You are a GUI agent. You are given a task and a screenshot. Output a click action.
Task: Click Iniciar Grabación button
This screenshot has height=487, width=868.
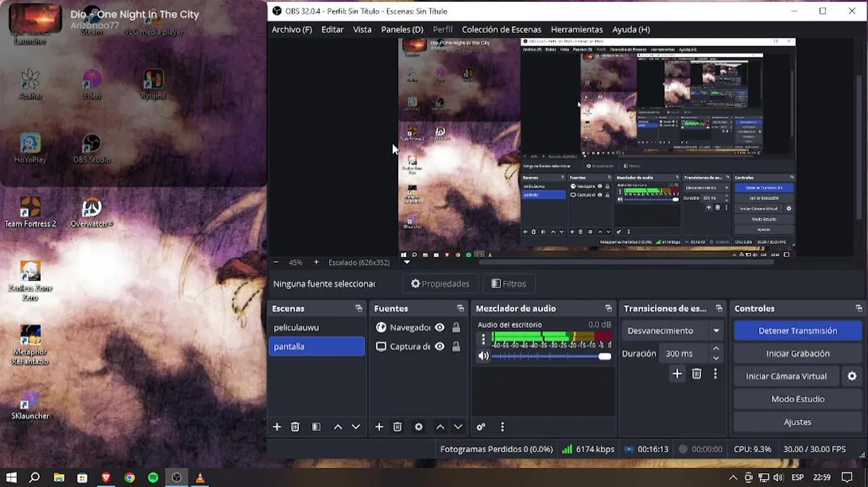click(x=798, y=353)
